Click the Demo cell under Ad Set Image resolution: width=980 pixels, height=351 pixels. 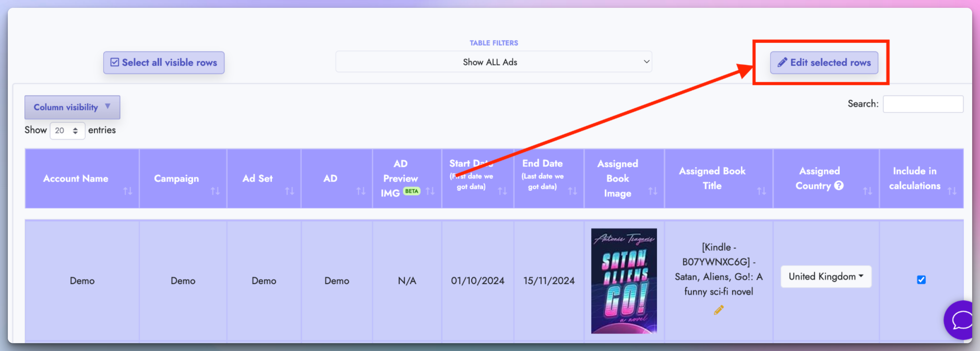[x=264, y=281]
